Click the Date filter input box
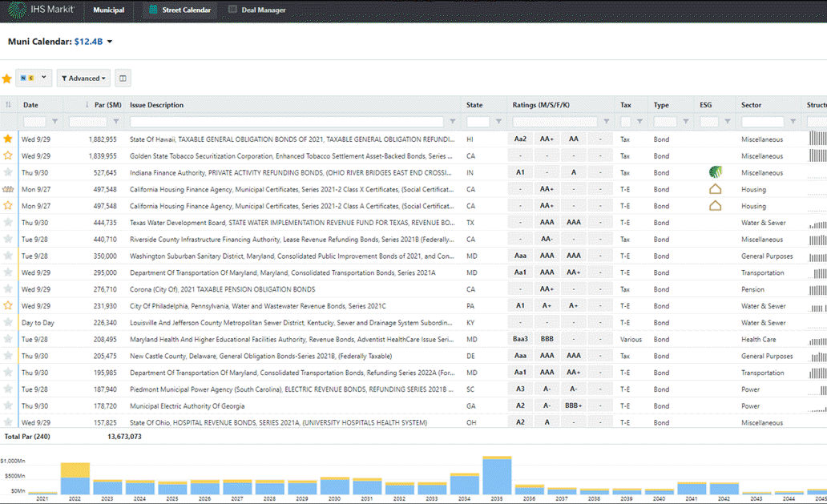 pos(34,122)
